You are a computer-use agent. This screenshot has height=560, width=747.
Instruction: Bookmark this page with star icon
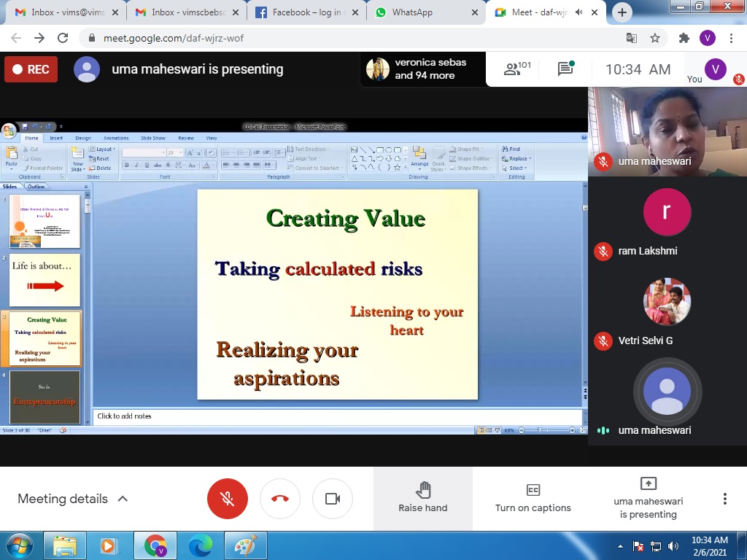click(655, 38)
